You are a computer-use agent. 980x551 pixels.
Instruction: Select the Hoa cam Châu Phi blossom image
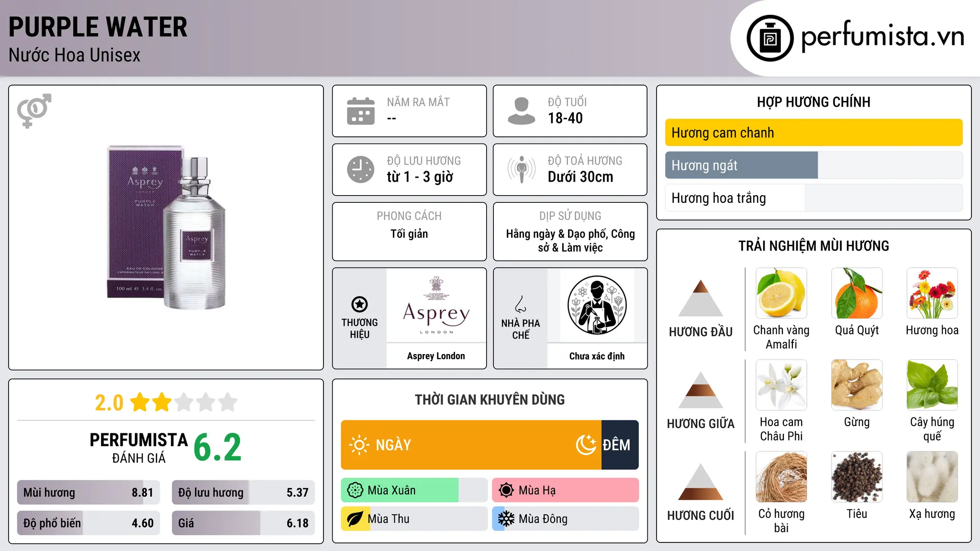[x=781, y=385]
